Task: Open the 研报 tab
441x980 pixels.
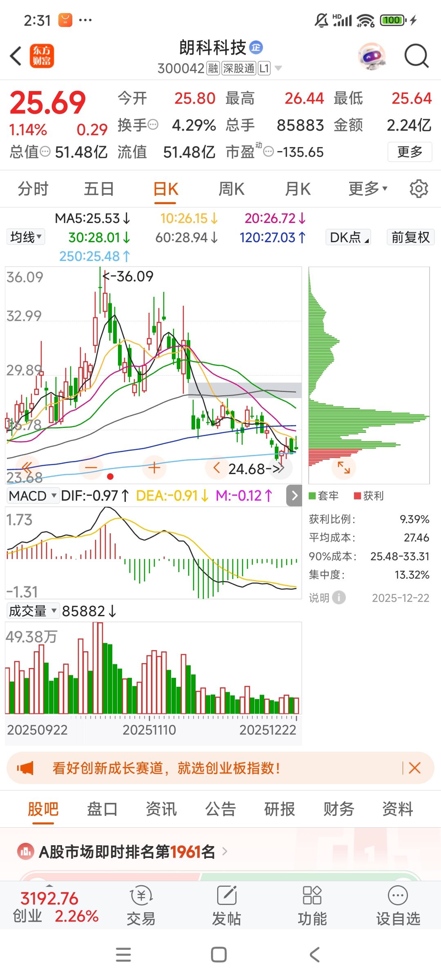Action: tap(280, 809)
